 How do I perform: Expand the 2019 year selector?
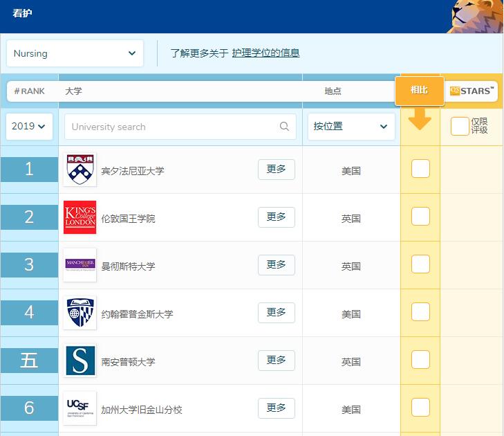(x=29, y=127)
